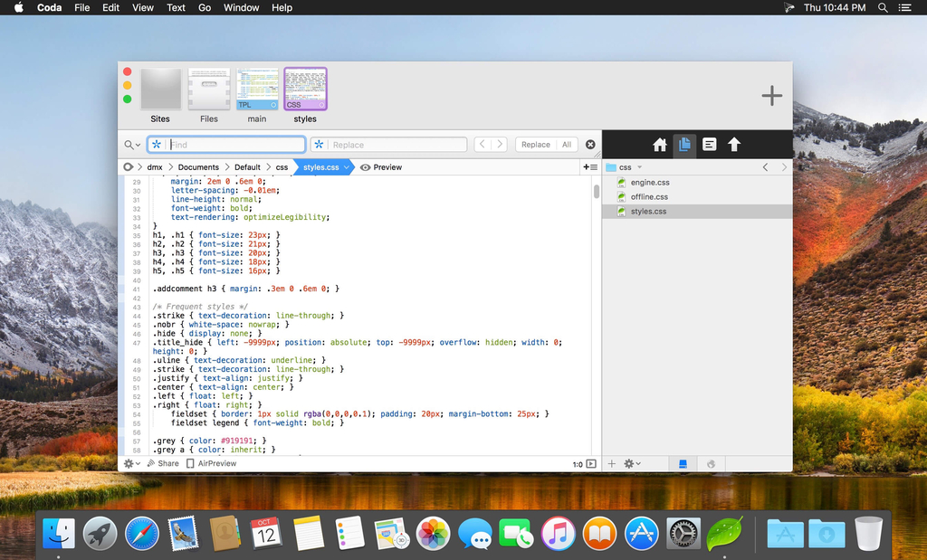Open the Text menu

click(x=176, y=7)
